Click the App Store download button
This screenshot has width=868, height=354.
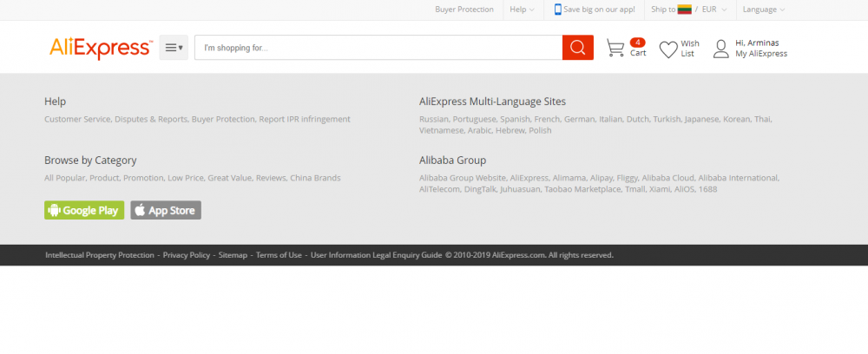tap(166, 210)
